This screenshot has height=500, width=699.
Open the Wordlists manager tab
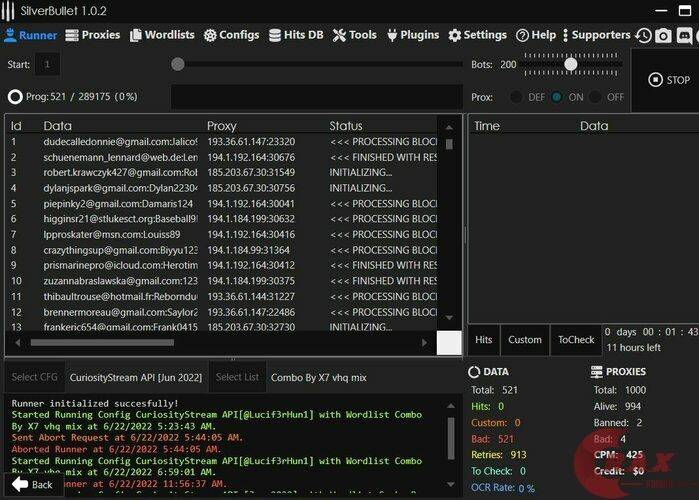point(162,35)
